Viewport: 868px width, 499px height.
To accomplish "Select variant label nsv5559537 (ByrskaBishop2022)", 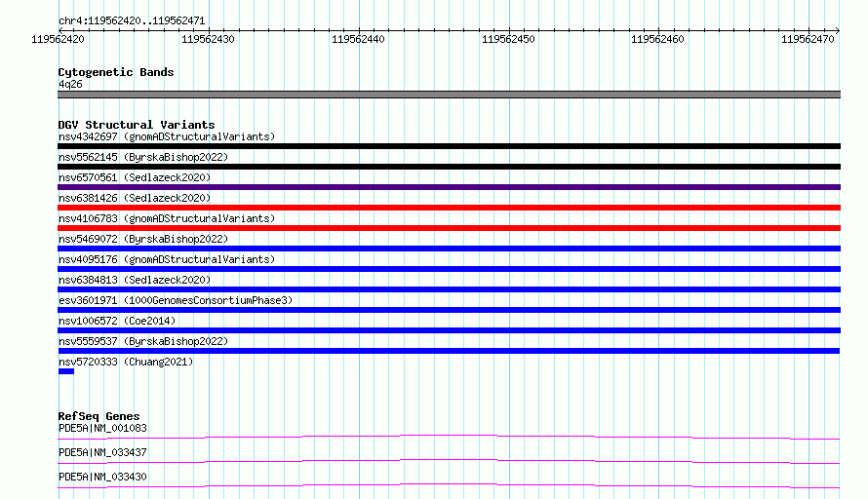I will pyautogui.click(x=143, y=341).
